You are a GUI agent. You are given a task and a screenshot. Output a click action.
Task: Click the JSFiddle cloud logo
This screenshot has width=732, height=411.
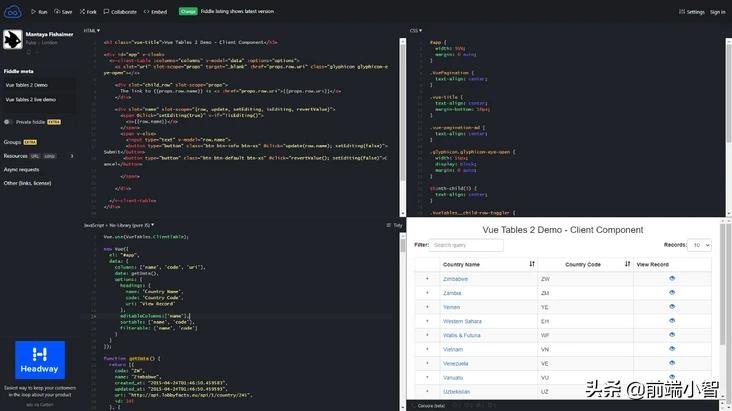pyautogui.click(x=12, y=11)
